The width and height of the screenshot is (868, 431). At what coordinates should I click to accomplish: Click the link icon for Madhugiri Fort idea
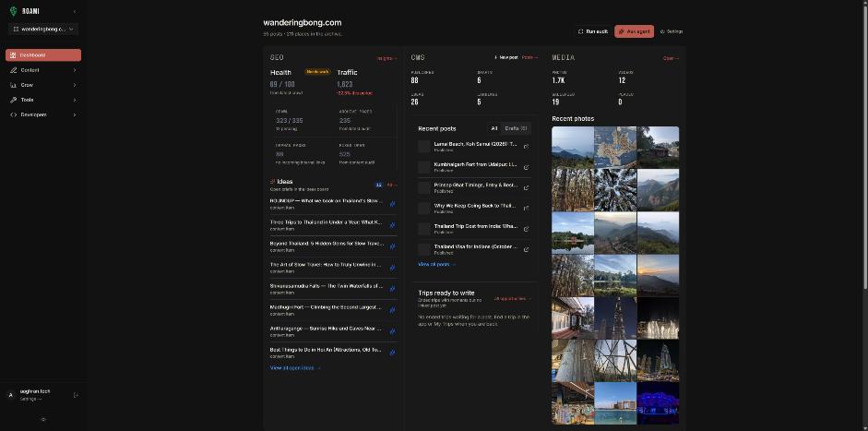tap(392, 310)
